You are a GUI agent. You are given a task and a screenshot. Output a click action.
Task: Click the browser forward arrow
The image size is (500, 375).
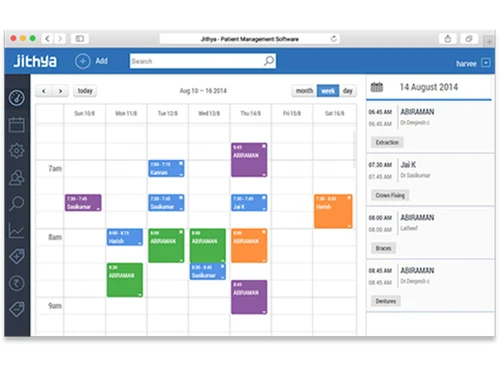click(60, 39)
